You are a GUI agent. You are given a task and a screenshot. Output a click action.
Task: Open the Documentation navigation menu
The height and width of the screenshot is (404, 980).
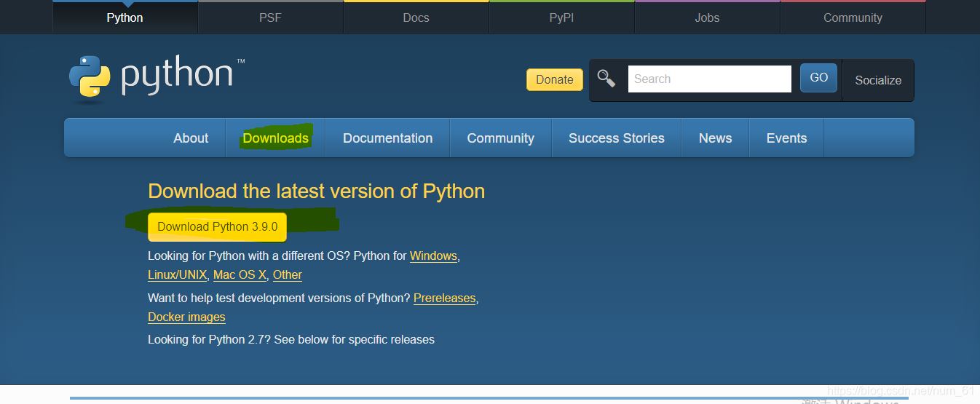pos(387,138)
